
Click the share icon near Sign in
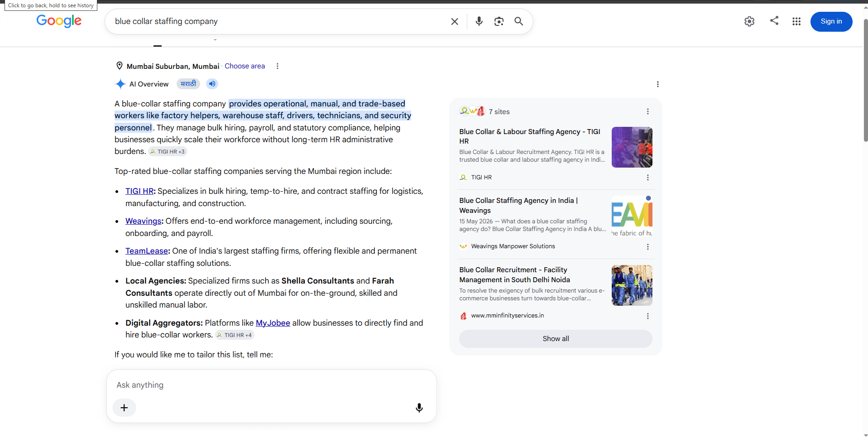click(774, 20)
